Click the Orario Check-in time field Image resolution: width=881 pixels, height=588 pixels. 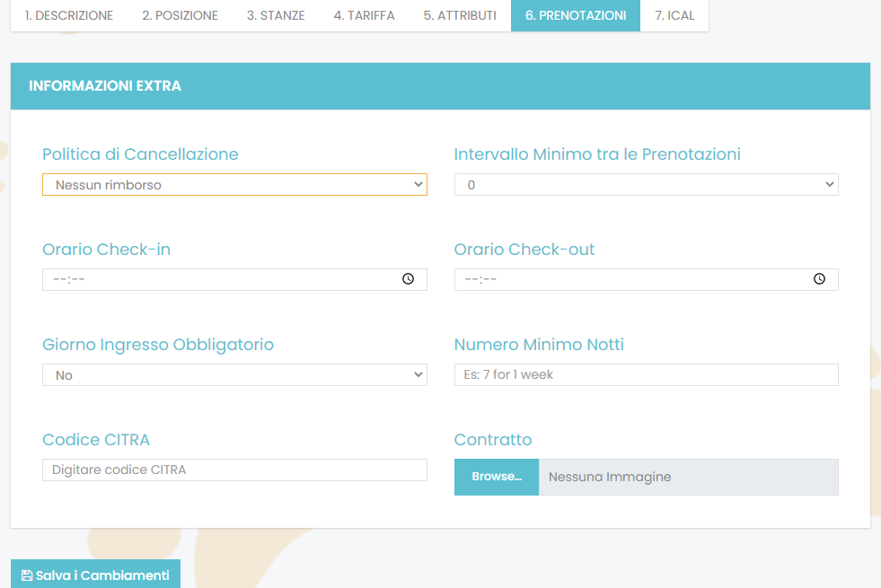[x=216, y=279]
